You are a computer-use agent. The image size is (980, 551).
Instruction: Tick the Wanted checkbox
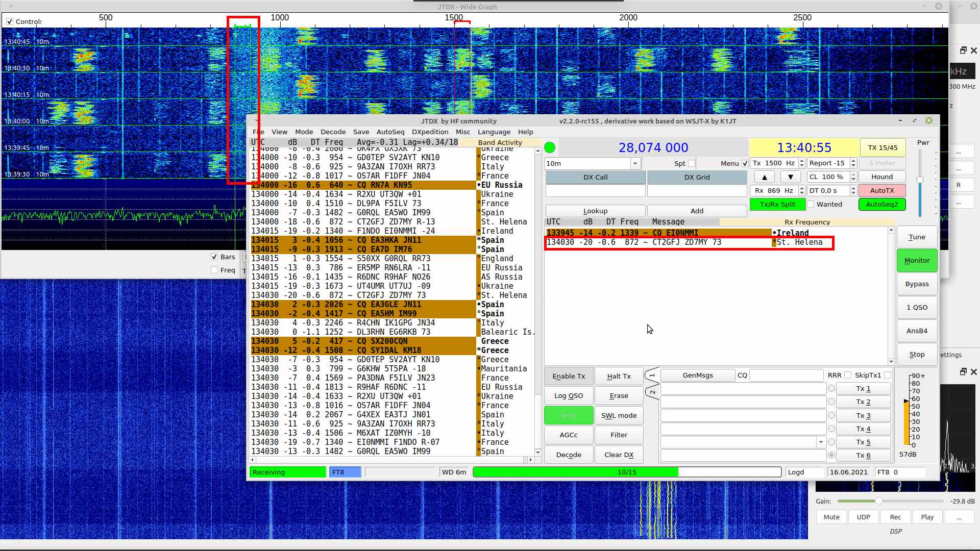(811, 204)
